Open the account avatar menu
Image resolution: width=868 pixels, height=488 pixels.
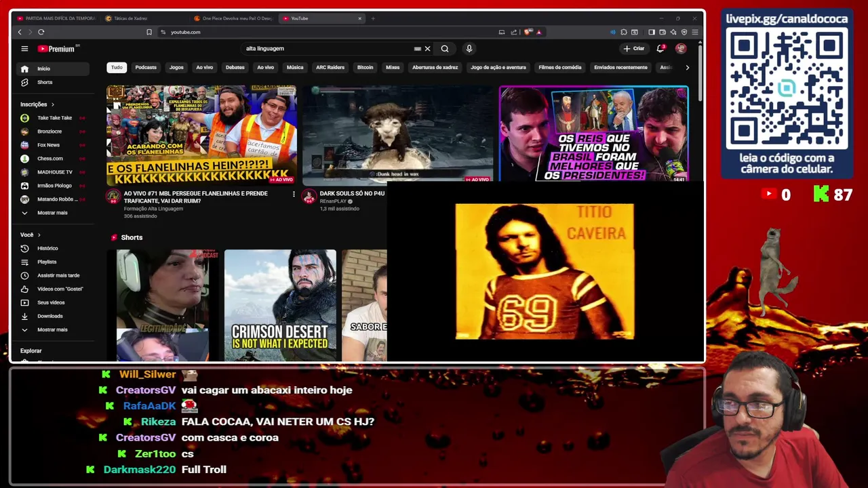681,49
